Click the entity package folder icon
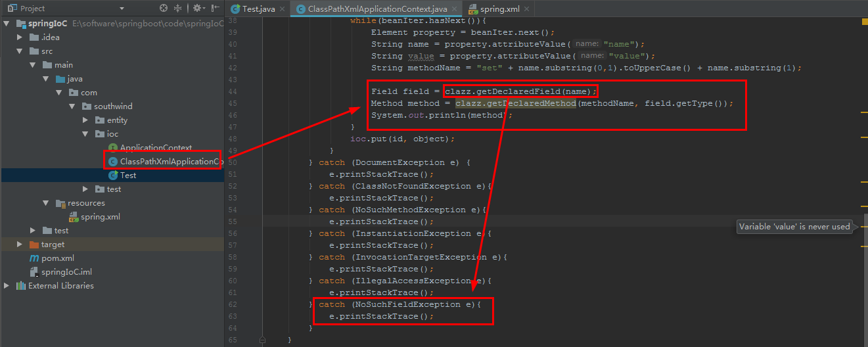 99,120
